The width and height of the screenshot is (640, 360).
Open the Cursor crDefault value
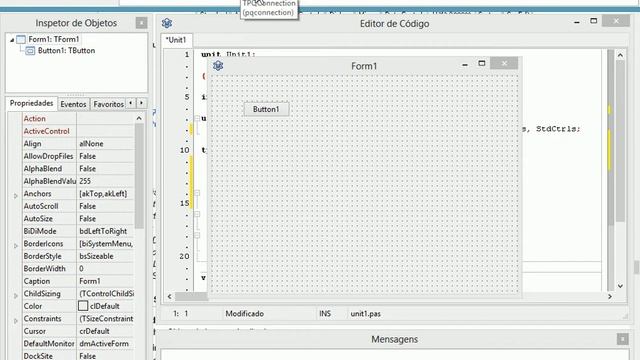106,331
